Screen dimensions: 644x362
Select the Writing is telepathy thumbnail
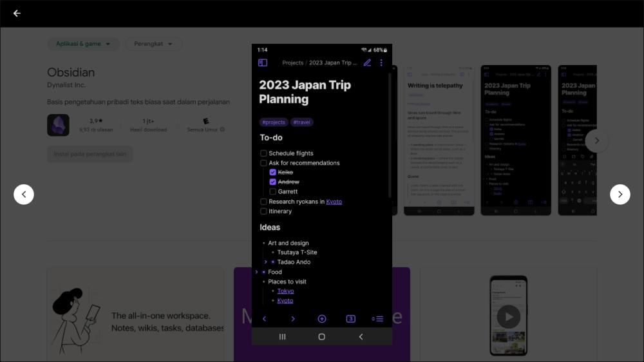(x=439, y=140)
